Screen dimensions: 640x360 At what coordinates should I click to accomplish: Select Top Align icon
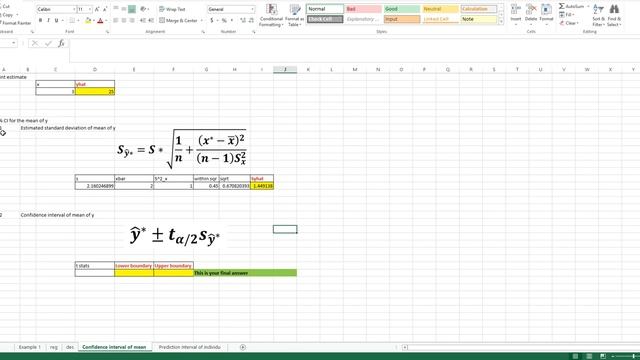116,9
